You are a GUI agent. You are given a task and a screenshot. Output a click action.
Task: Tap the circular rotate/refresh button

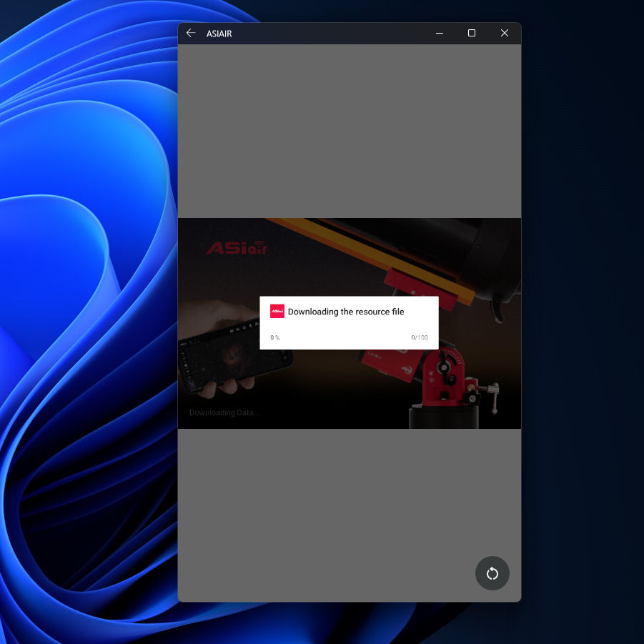(492, 573)
